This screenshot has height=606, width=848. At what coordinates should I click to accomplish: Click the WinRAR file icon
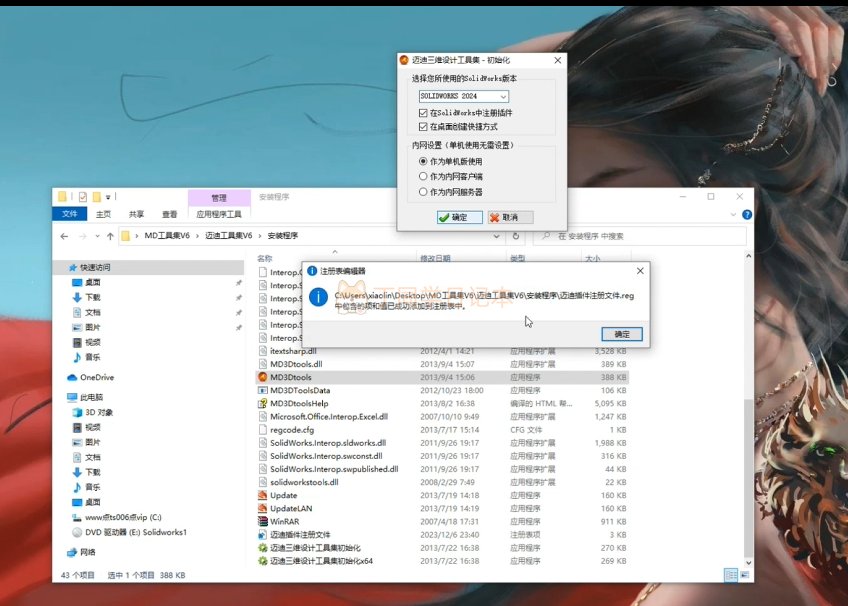click(263, 521)
